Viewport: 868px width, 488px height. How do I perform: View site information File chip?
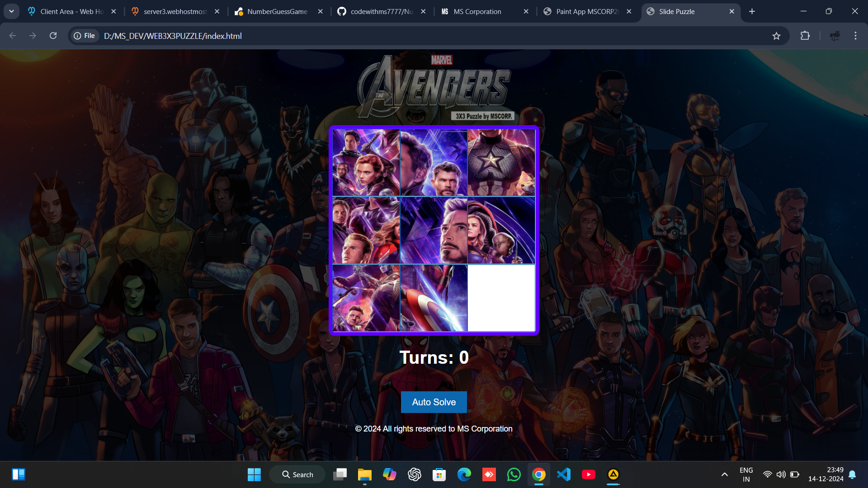85,36
